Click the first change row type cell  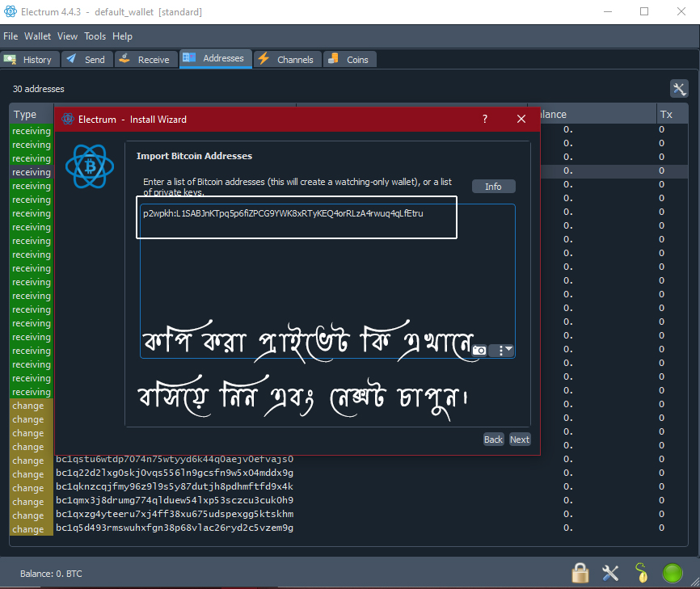point(32,406)
